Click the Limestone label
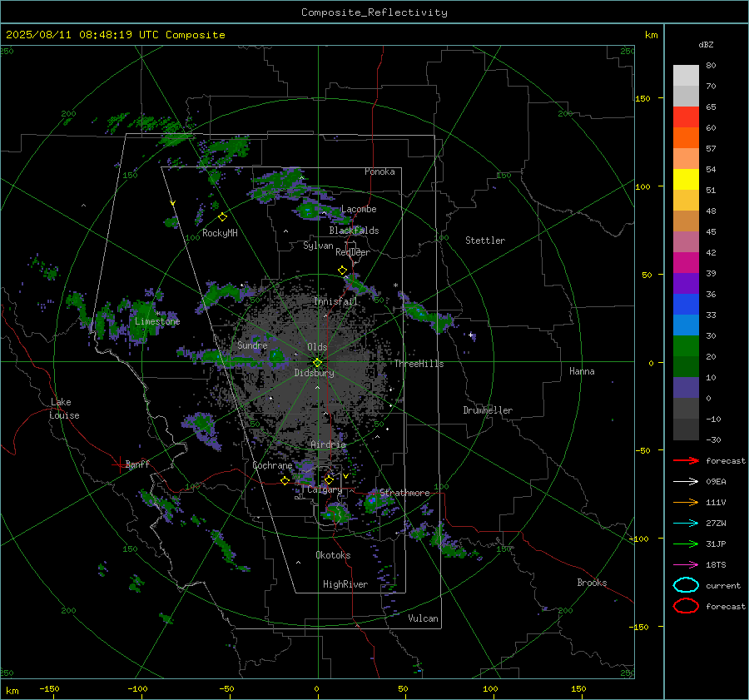This screenshot has height=700, width=749. click(157, 321)
